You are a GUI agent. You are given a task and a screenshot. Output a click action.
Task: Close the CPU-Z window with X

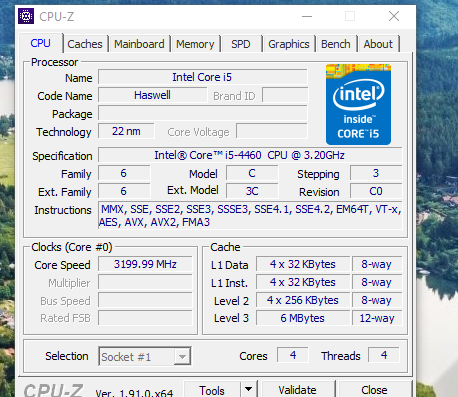click(394, 16)
